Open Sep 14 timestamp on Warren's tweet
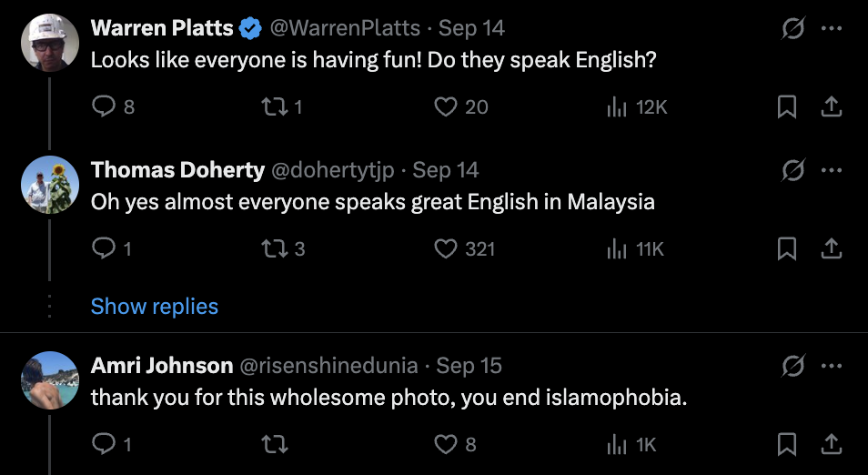This screenshot has height=475, width=868. coord(471,28)
